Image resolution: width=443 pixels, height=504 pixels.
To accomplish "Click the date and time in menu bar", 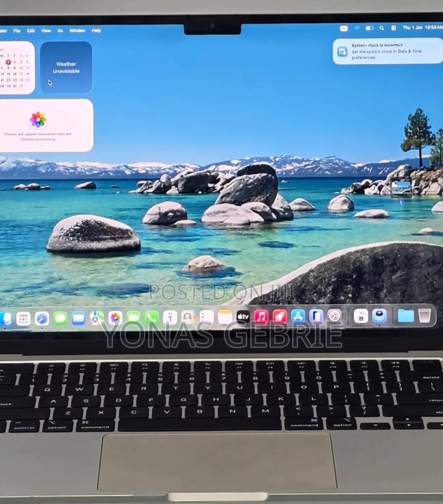I will 423,28.
